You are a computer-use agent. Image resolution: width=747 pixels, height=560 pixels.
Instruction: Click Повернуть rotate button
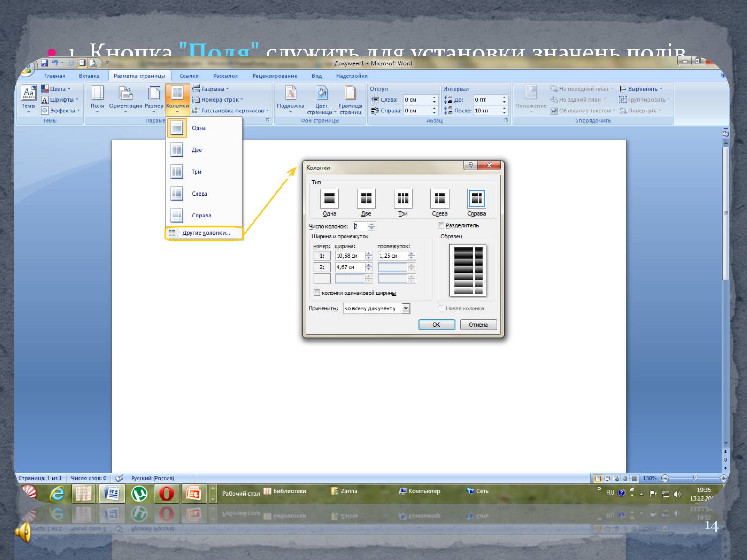point(640,111)
